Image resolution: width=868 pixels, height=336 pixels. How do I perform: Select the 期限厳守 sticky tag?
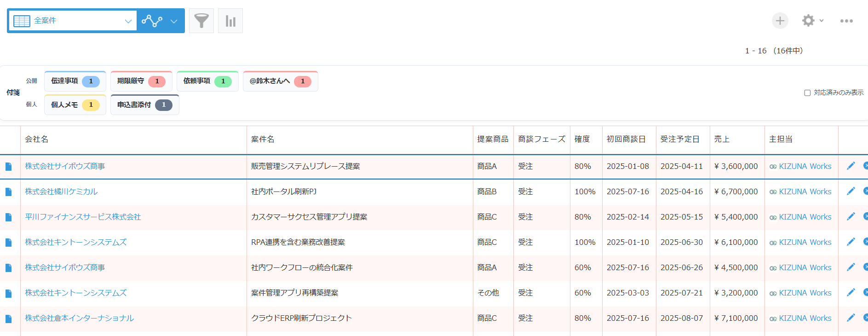coord(141,81)
